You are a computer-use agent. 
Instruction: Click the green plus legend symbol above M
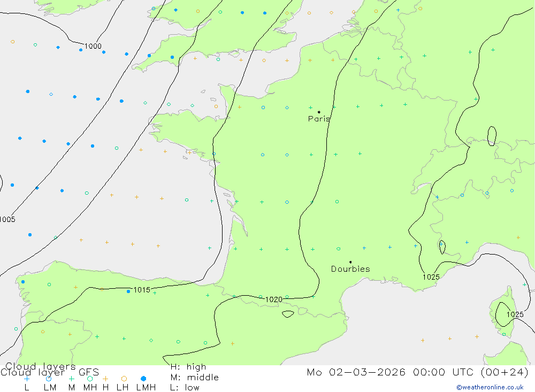click(x=71, y=379)
